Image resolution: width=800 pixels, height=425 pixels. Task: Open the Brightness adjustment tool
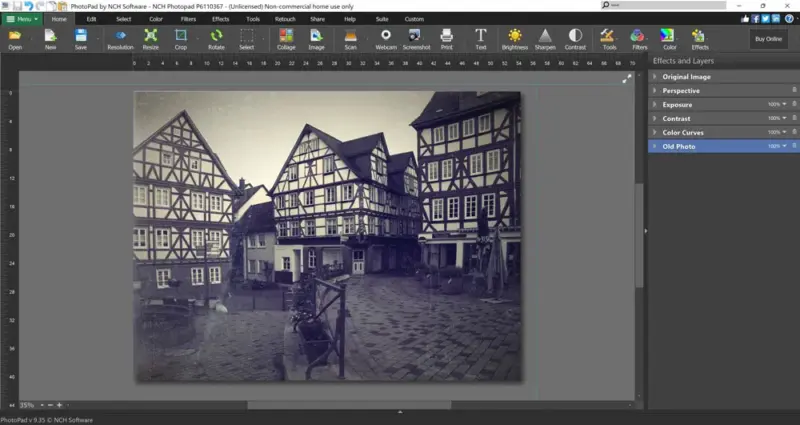(515, 39)
